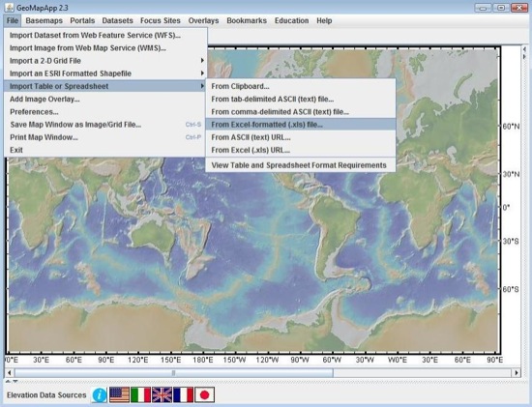
Task: Click the United States flag icon
Action: [119, 395]
